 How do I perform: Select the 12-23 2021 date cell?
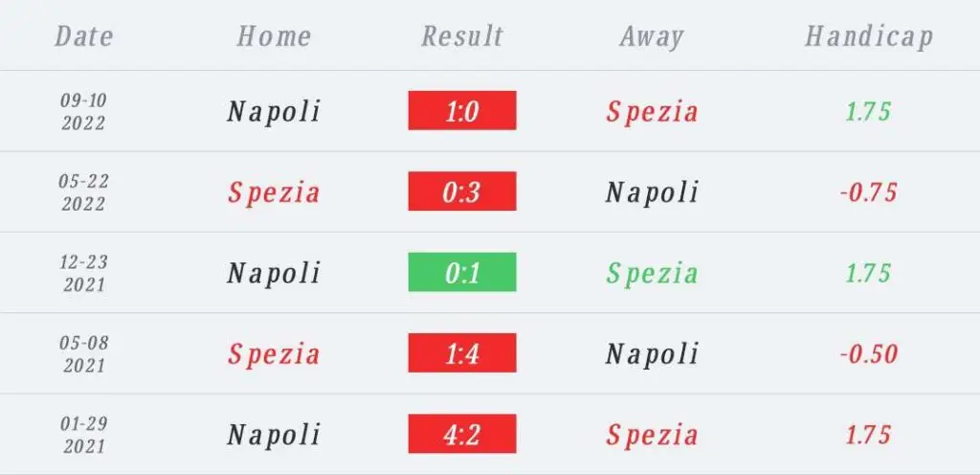[84, 273]
